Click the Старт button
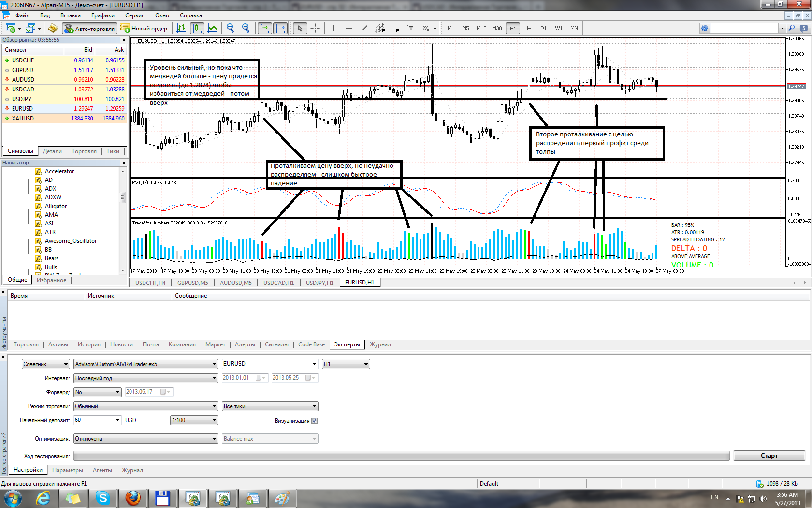Viewport: 812px width, 508px height. 769,456
